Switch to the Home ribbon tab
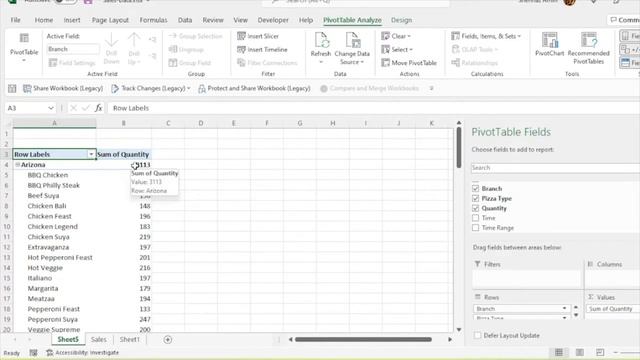 pyautogui.click(x=44, y=20)
